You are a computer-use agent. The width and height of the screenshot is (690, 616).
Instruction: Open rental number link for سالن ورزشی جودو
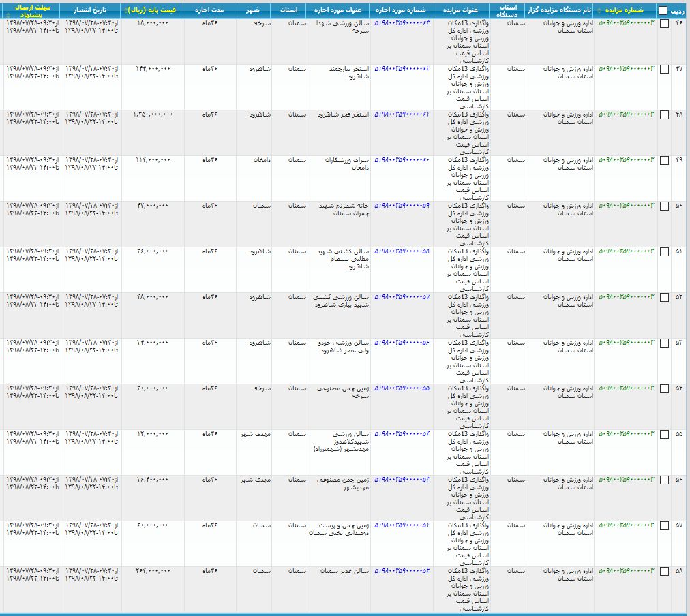coord(402,343)
